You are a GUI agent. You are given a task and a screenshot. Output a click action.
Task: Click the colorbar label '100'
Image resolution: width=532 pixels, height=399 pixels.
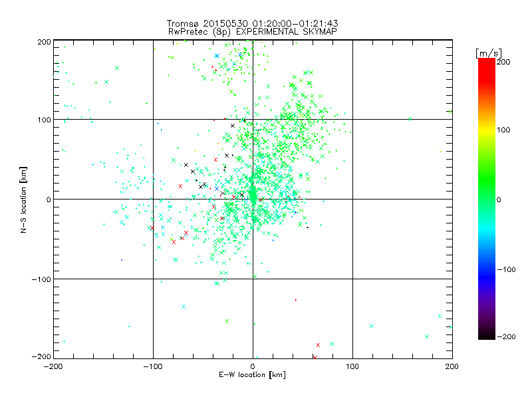pyautogui.click(x=503, y=130)
